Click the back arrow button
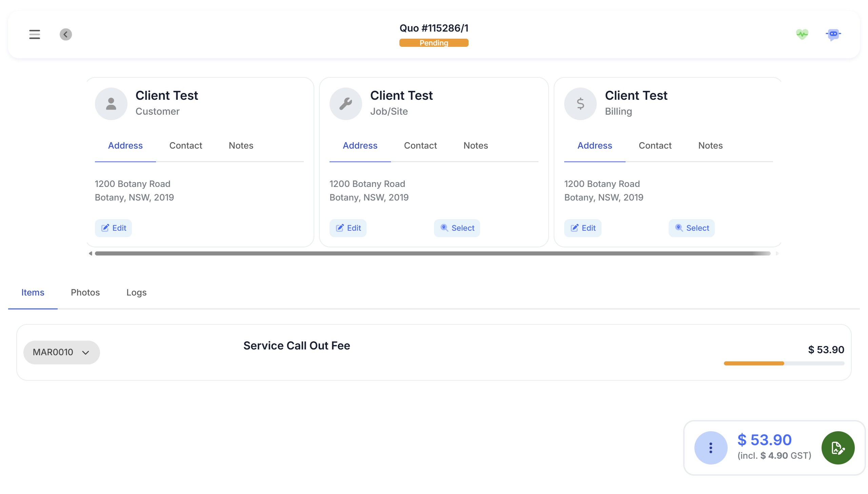Screen dimensions: 868x494 (66, 34)
